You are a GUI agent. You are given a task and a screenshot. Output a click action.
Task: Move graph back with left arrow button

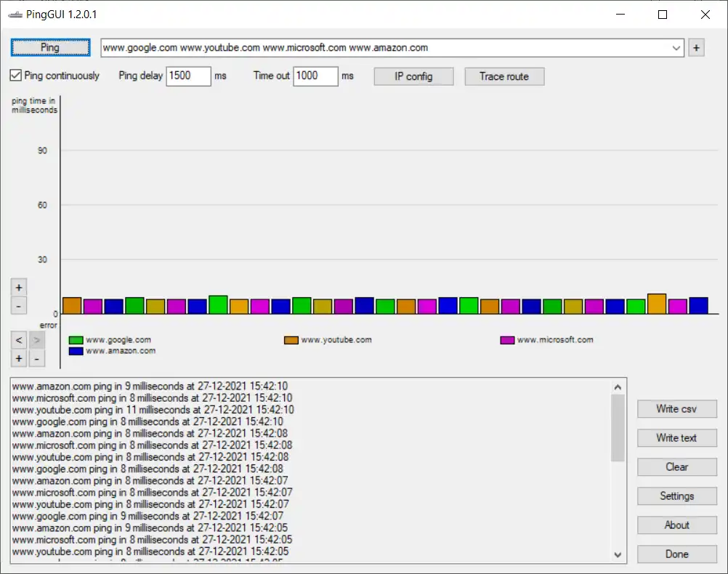[x=19, y=340]
